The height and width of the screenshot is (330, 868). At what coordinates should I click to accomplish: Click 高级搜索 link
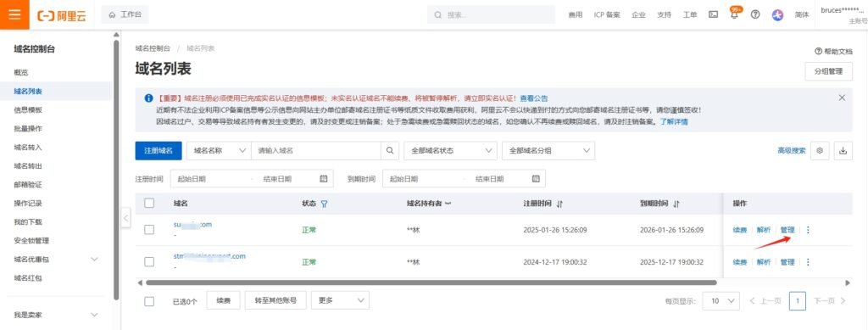tap(792, 151)
